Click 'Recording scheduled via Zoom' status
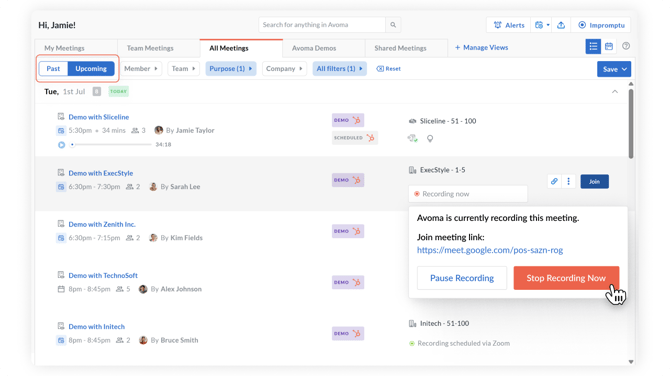Screen dimensions: 670x376 click(459, 343)
